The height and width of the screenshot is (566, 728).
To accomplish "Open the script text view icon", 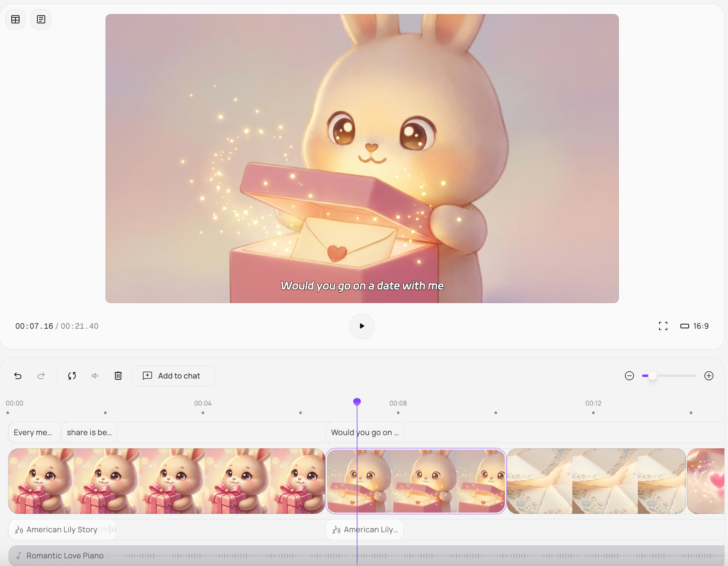I will click(x=41, y=19).
